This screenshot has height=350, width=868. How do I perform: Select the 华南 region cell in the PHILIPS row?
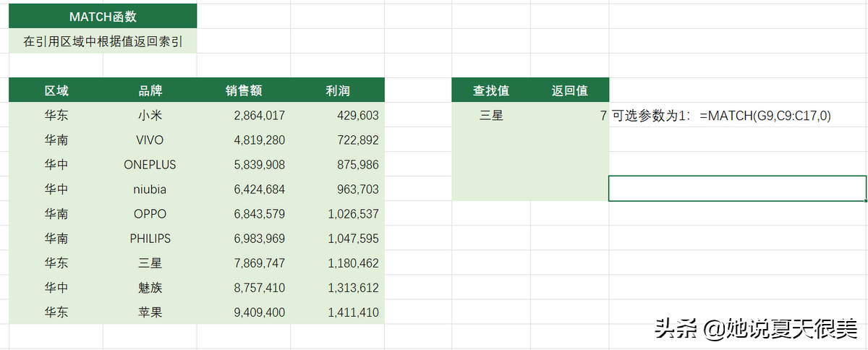(56, 239)
